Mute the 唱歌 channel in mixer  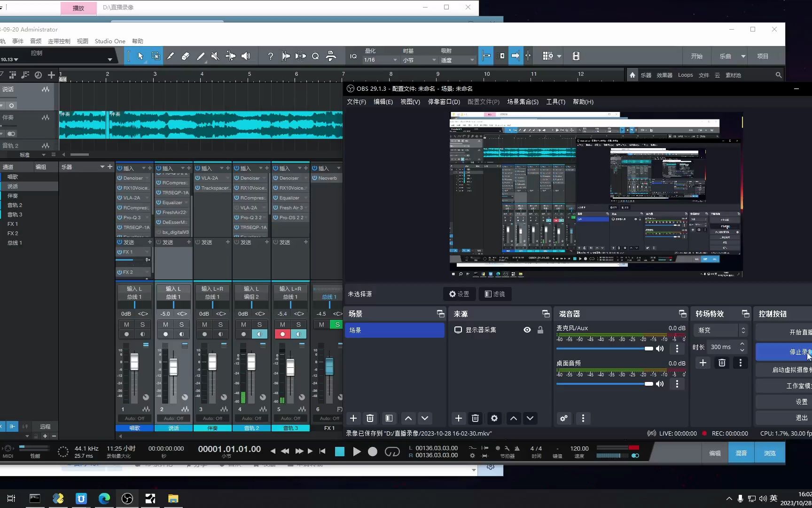(x=126, y=325)
